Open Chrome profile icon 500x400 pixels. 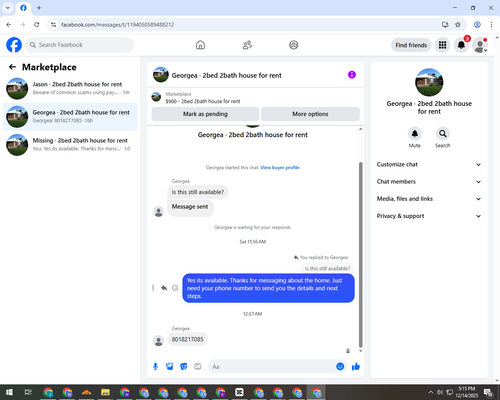coord(477,25)
